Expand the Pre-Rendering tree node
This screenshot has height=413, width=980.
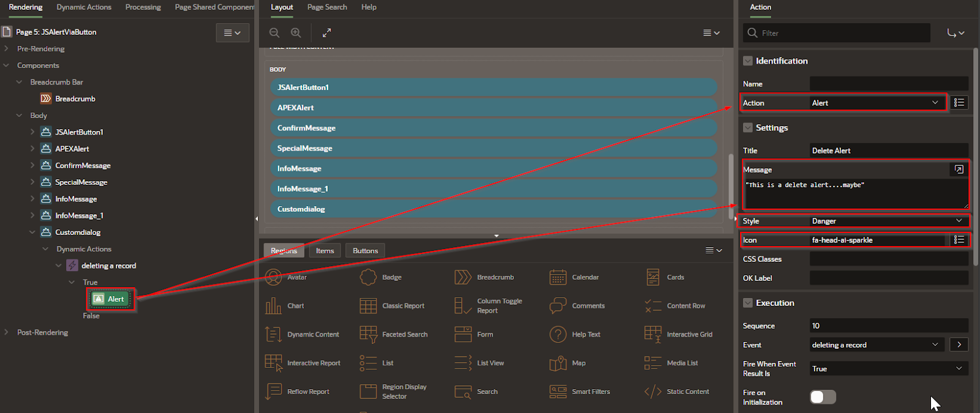click(x=6, y=48)
